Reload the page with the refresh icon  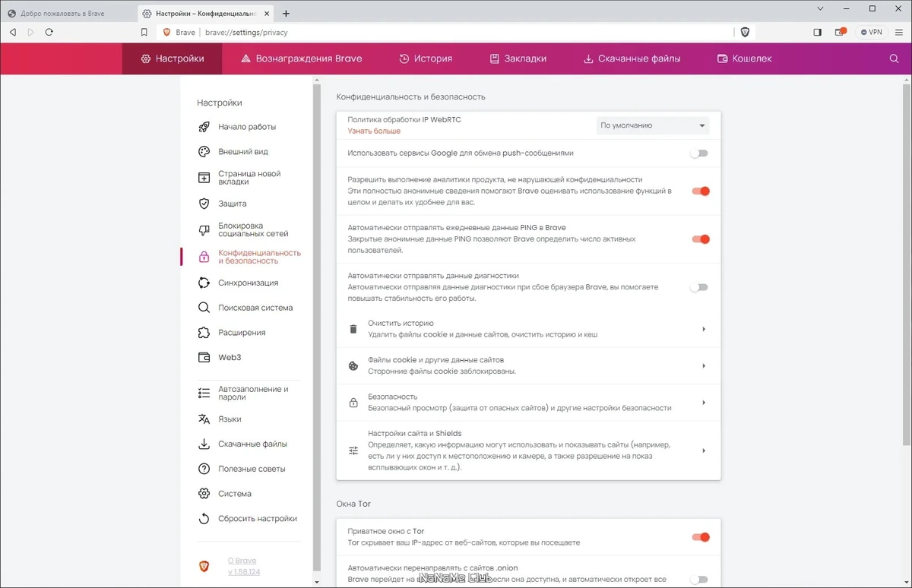pyautogui.click(x=49, y=32)
